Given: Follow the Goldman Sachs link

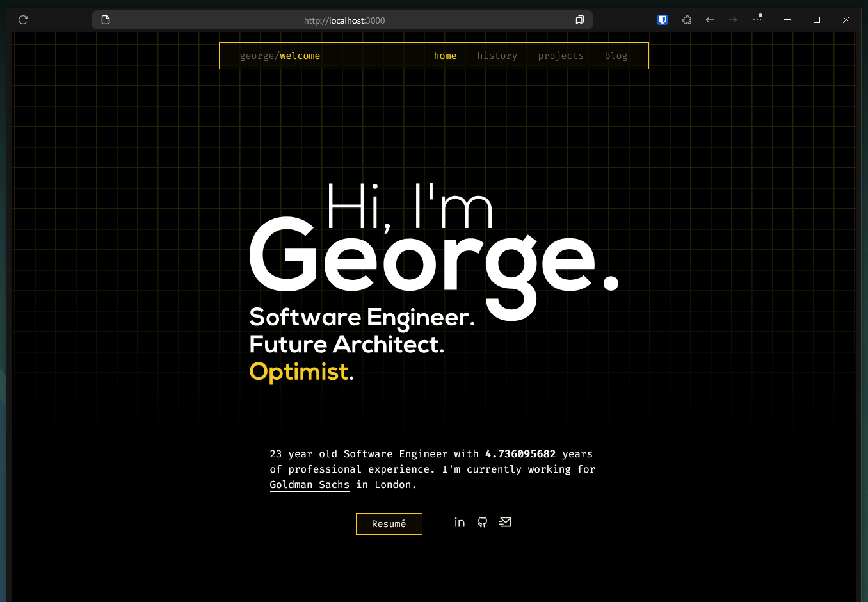Looking at the screenshot, I should (309, 485).
